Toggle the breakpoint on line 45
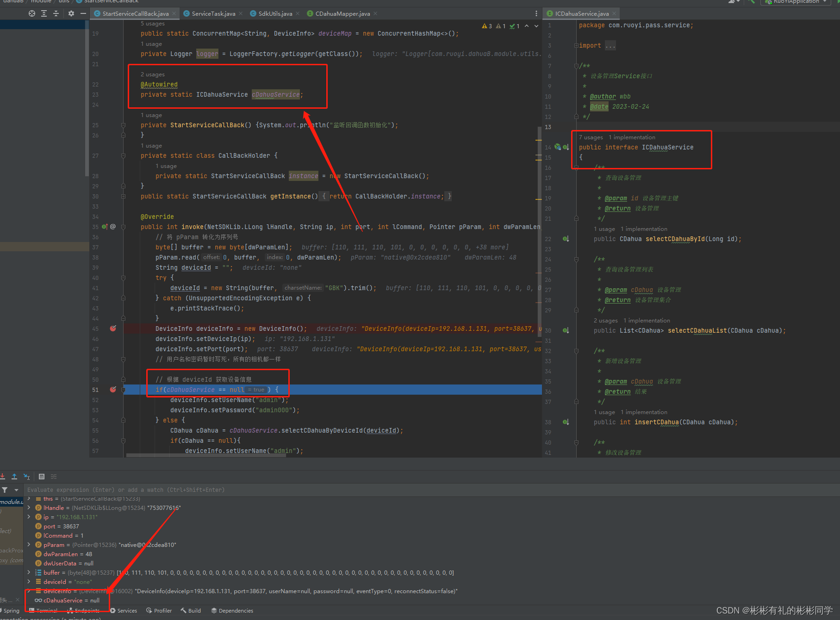The image size is (840, 620). click(113, 329)
